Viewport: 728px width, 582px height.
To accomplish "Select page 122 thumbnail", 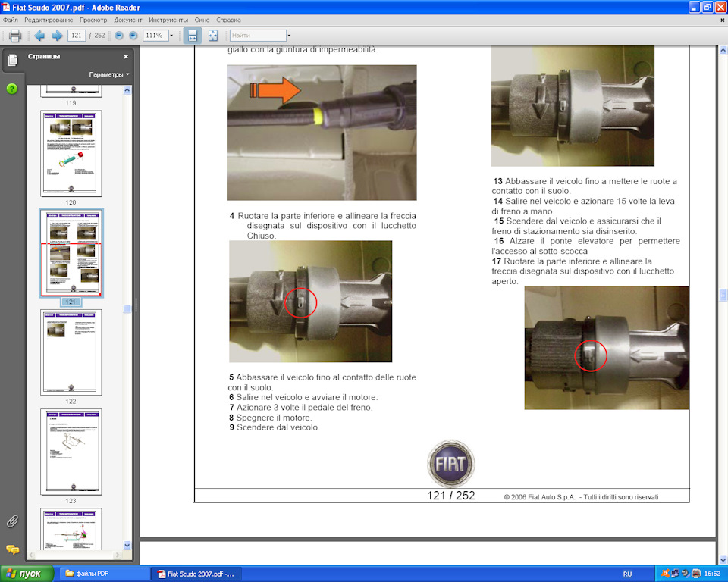I will pyautogui.click(x=71, y=352).
